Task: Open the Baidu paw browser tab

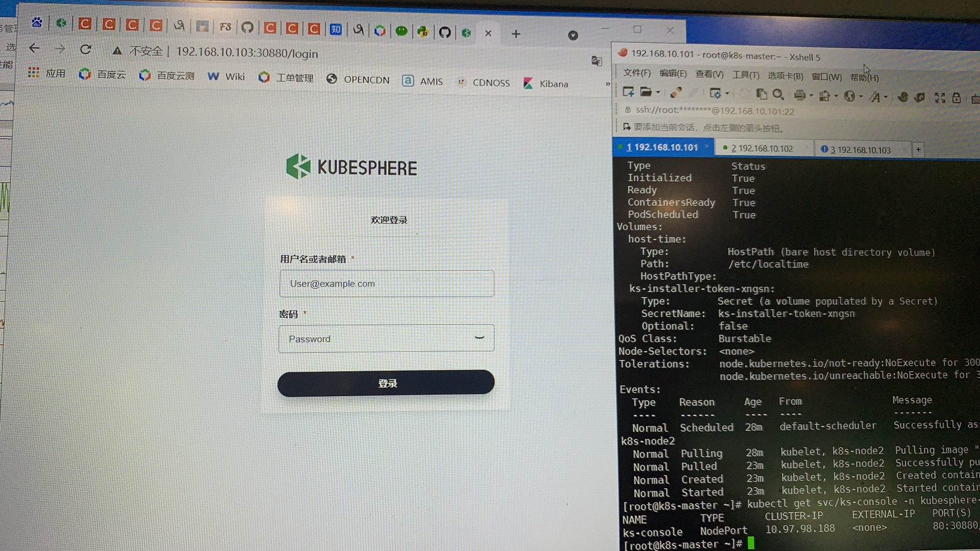Action: 37,23
